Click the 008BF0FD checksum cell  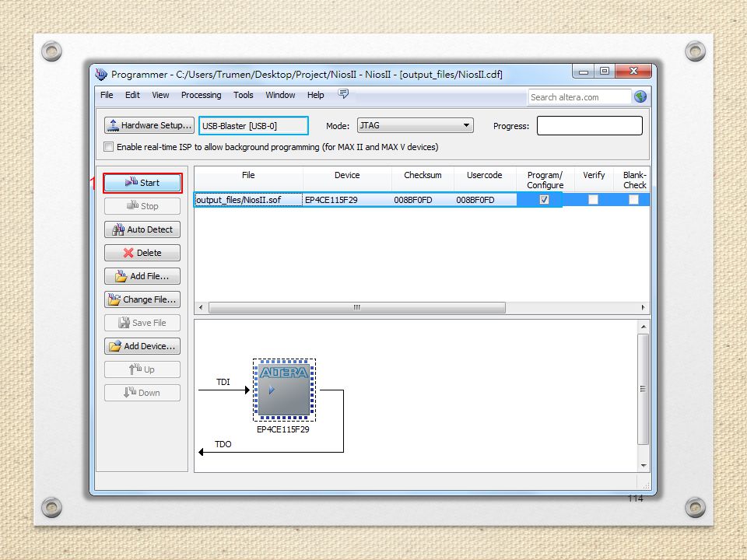pyautogui.click(x=423, y=200)
